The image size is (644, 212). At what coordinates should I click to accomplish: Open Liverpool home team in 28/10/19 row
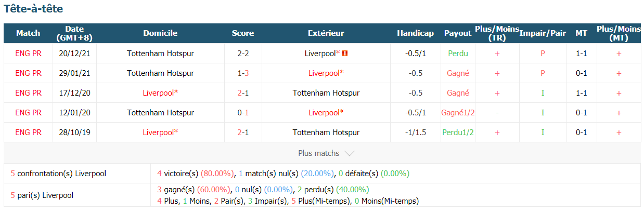pos(160,132)
